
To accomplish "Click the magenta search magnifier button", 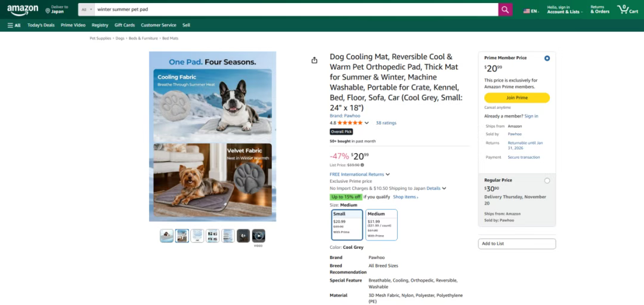I will [x=505, y=10].
